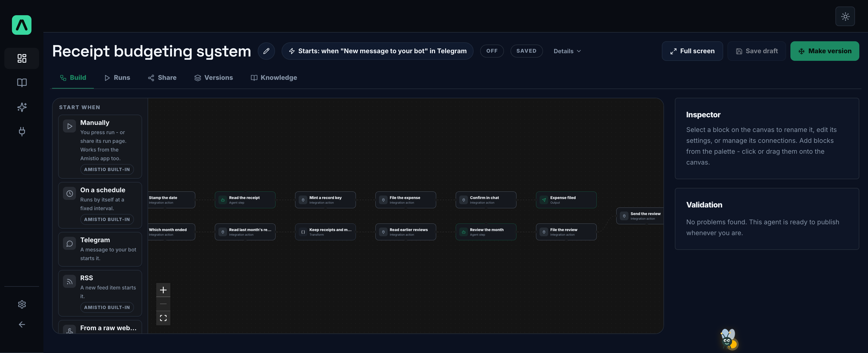Switch to the Build tab
Image resolution: width=868 pixels, height=353 pixels.
[x=73, y=78]
